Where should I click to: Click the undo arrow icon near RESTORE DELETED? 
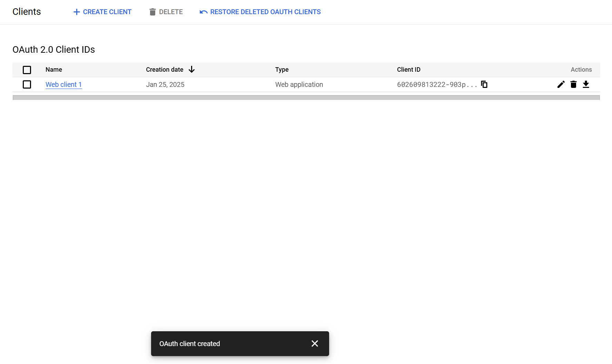click(x=203, y=12)
